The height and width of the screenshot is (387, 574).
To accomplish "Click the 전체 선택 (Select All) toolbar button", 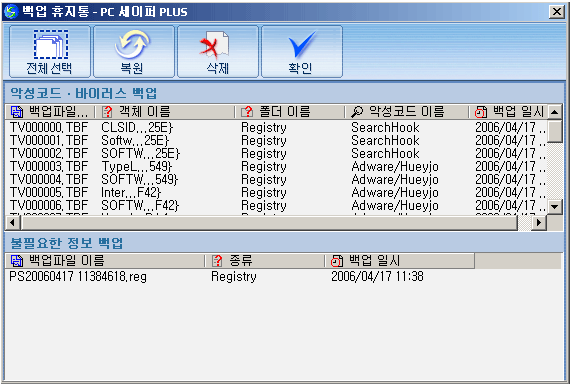I will click(50, 52).
